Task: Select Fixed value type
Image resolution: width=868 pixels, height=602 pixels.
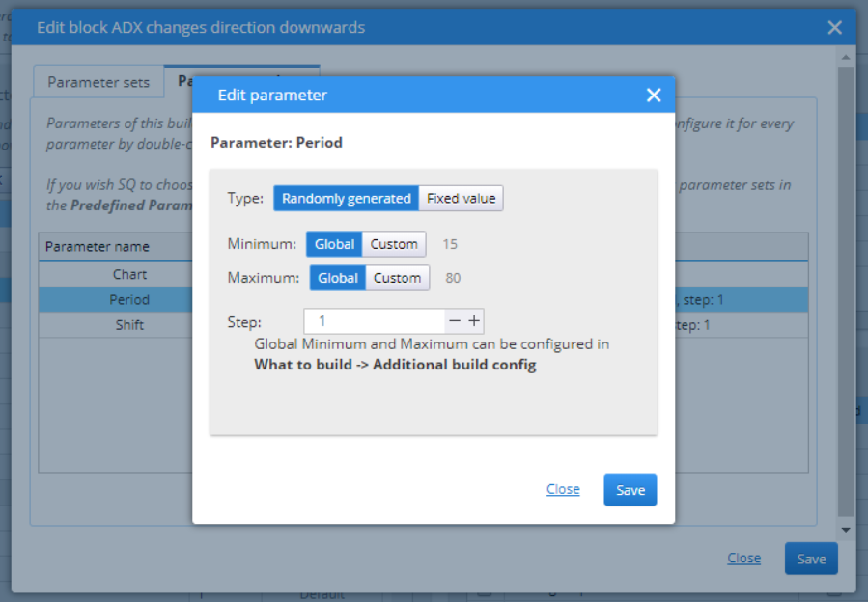Action: tap(461, 198)
